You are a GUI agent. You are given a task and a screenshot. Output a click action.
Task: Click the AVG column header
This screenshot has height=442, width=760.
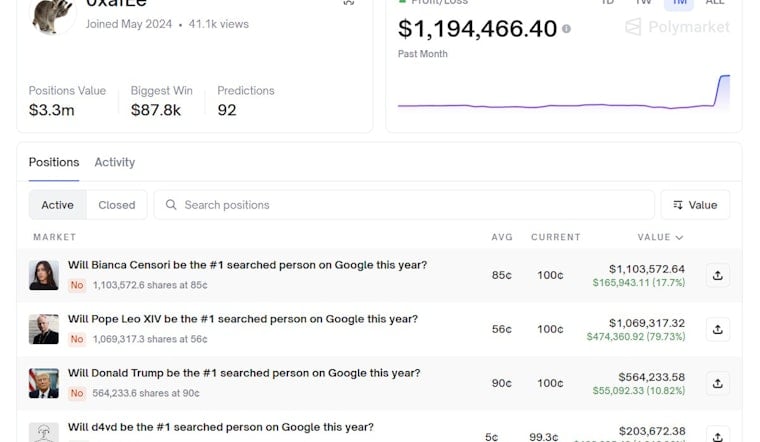pos(502,237)
